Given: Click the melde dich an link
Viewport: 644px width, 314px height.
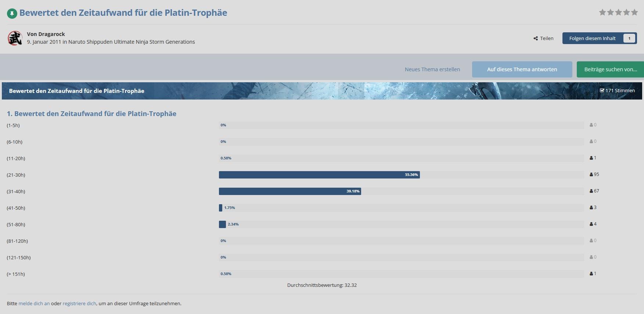Looking at the screenshot, I should 34,304.
